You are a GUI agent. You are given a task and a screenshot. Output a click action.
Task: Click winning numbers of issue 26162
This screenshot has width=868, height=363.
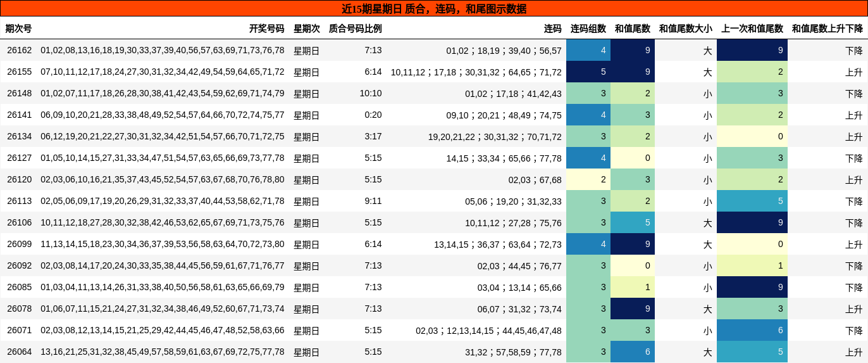(163, 50)
